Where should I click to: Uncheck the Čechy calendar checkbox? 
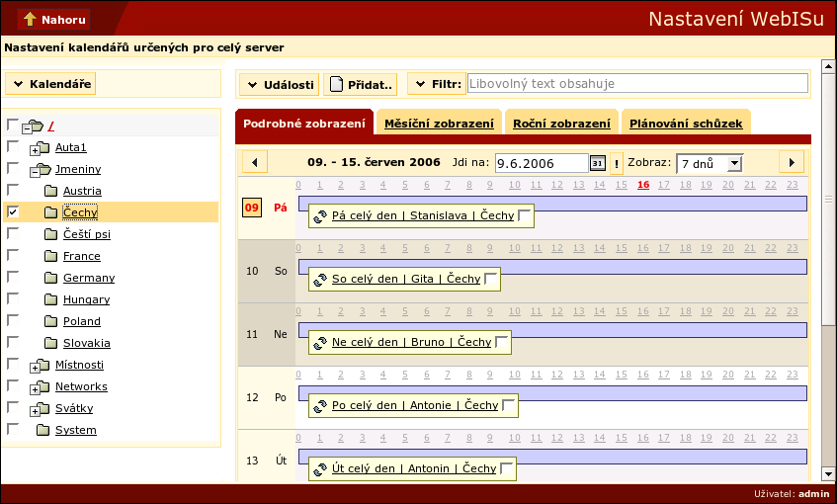(13, 211)
